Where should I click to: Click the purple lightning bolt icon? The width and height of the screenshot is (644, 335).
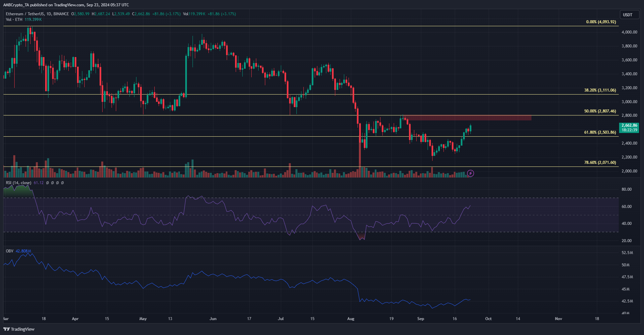(x=470, y=173)
